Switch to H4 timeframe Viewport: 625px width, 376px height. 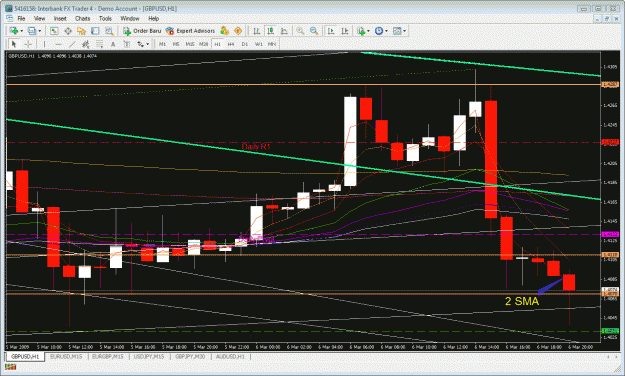pos(231,44)
